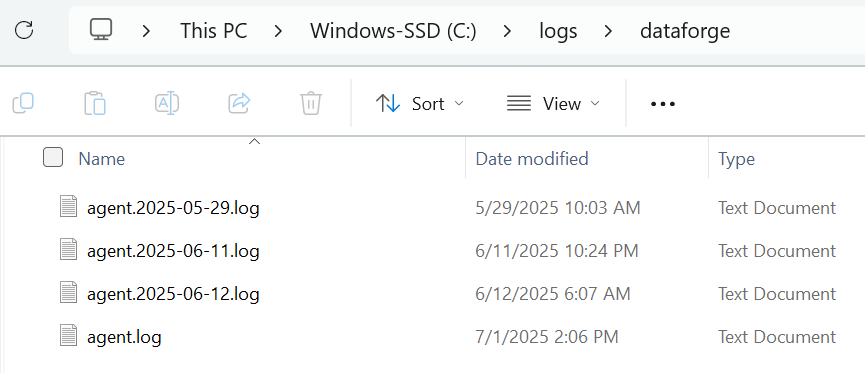Expand chevron after Windows-SSD (C:) breadcrumb
The image size is (865, 373).
(508, 31)
